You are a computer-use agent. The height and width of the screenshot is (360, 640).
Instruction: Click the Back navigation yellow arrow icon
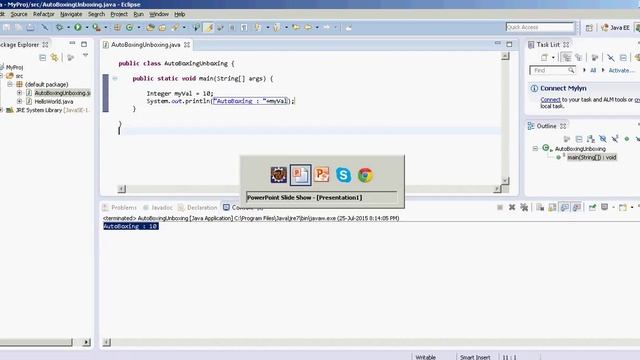(x=308, y=27)
